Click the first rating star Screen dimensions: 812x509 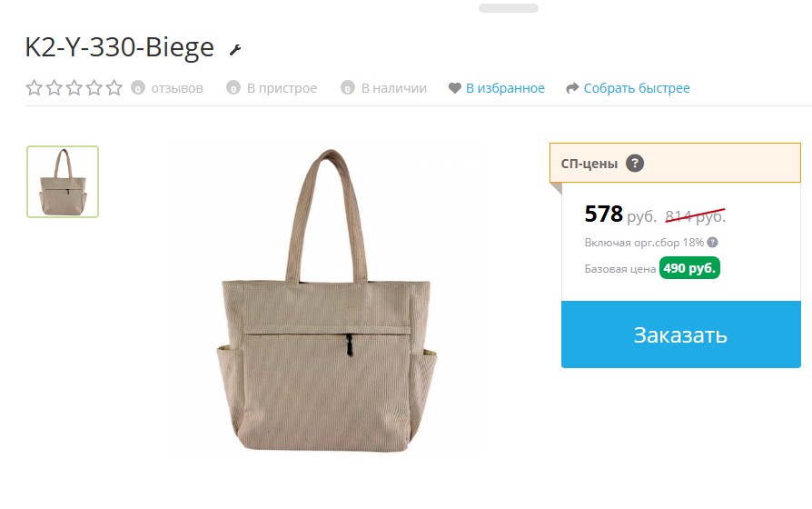[x=34, y=88]
